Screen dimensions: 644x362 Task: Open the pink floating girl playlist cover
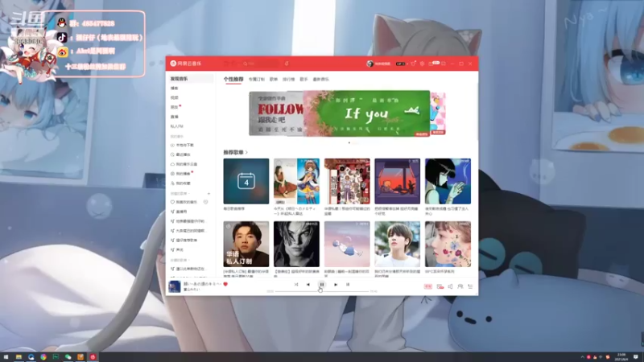click(347, 245)
